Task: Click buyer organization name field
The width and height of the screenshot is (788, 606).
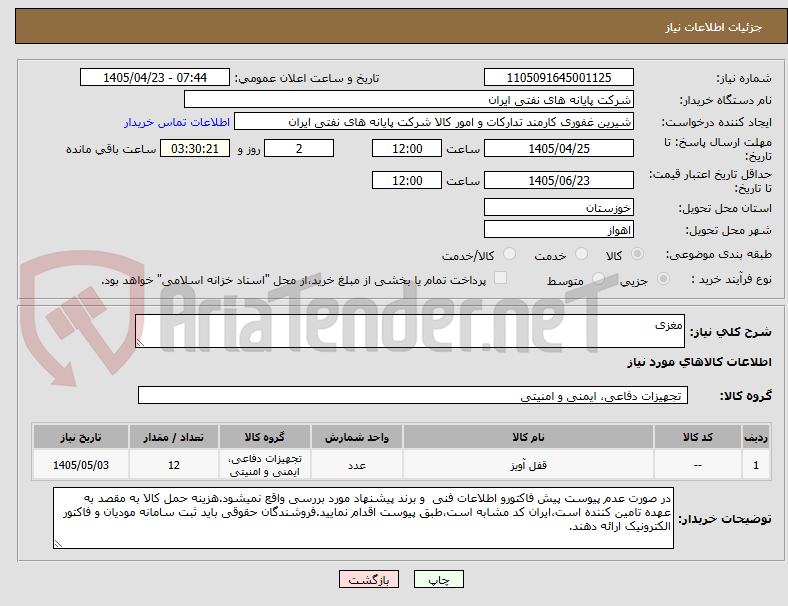Action: pyautogui.click(x=409, y=99)
